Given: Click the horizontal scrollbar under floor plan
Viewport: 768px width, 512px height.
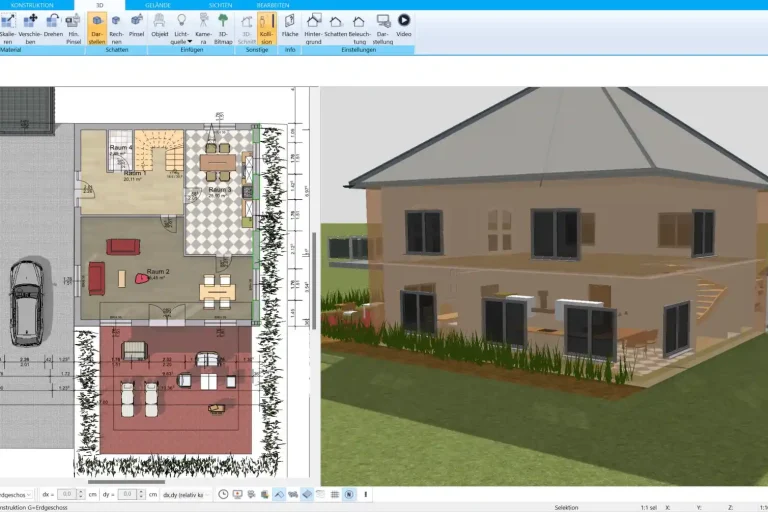Looking at the screenshot, I should pyautogui.click(x=126, y=482).
